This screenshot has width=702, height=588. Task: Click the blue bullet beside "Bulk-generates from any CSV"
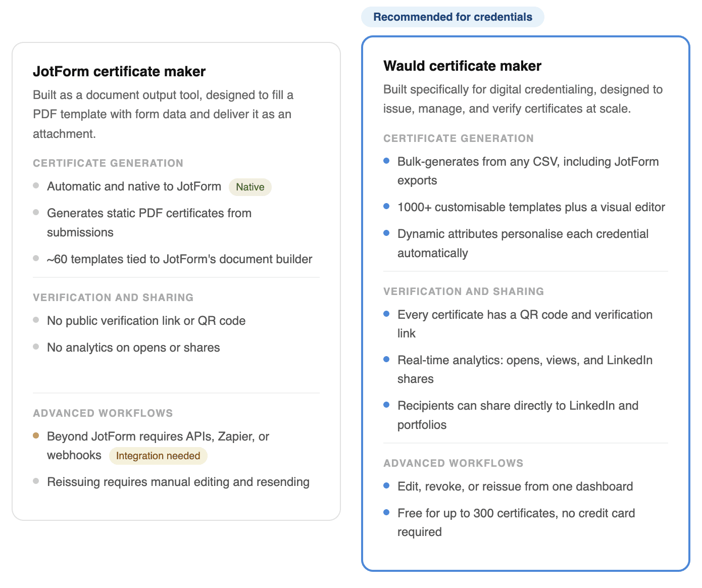coord(386,161)
